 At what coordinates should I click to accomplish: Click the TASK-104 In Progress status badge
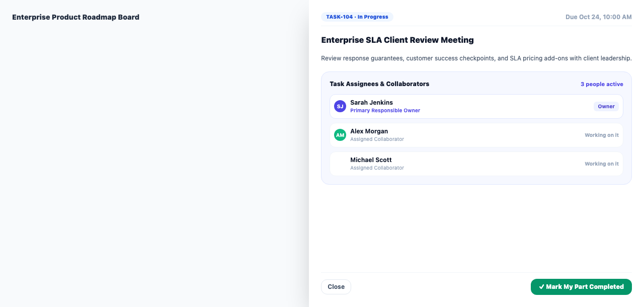pyautogui.click(x=357, y=17)
